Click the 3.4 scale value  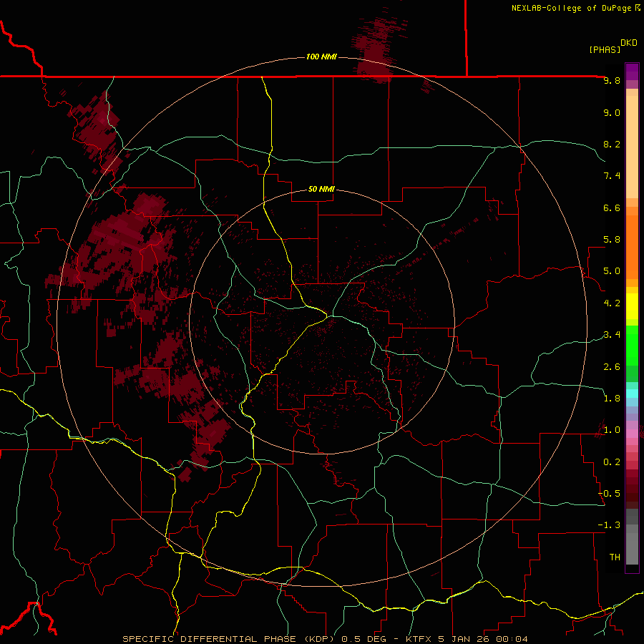[x=612, y=335]
